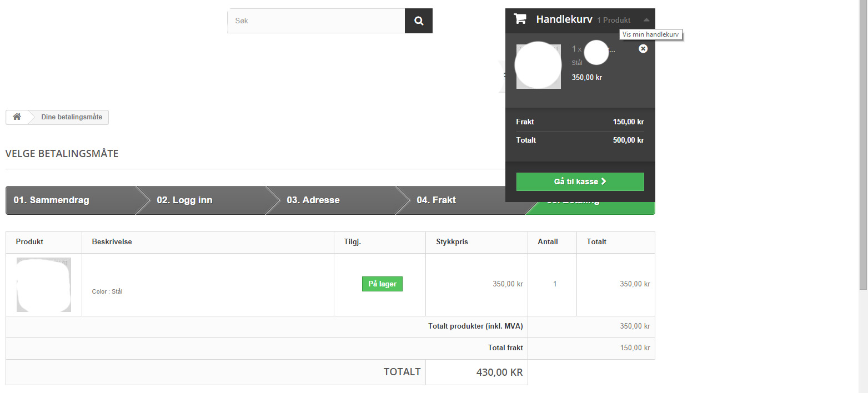
Task: Click the search magnifier button
Action: tap(419, 21)
